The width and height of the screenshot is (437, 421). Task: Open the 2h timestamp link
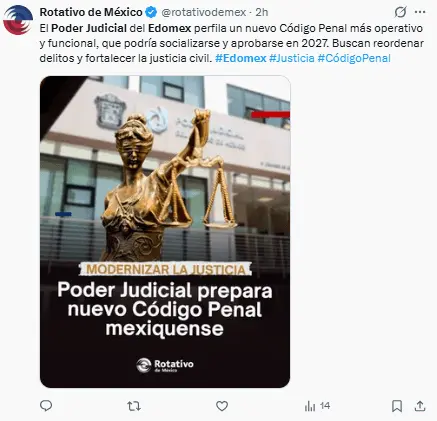point(262,12)
